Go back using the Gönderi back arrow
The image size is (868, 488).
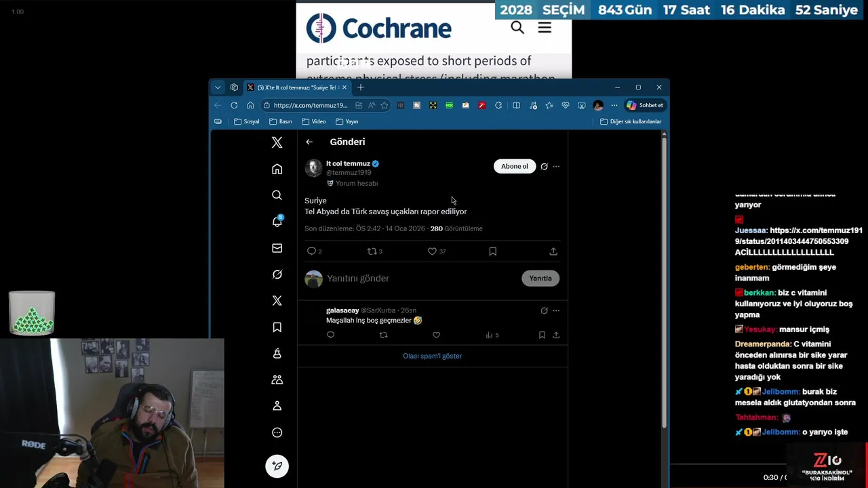[x=309, y=142]
